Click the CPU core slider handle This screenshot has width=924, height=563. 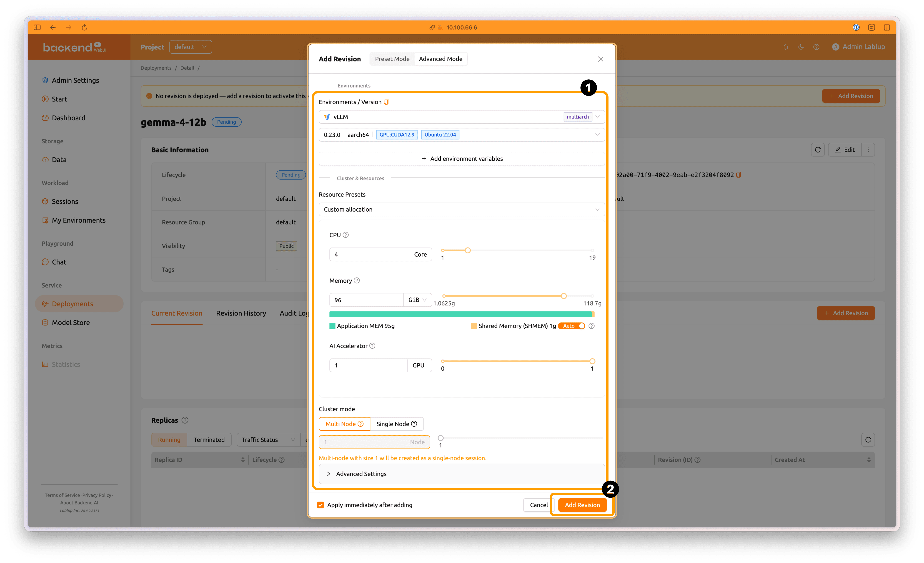coord(468,250)
